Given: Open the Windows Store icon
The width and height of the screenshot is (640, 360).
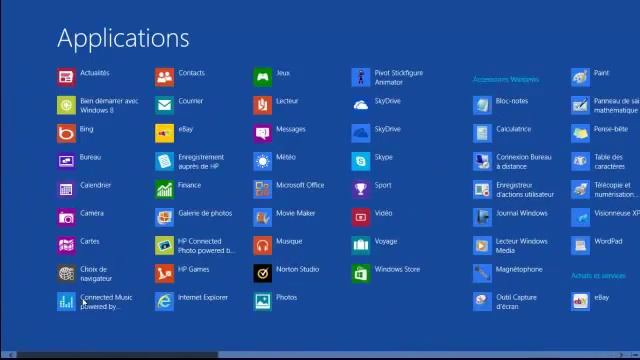Looking at the screenshot, I should pyautogui.click(x=361, y=273).
